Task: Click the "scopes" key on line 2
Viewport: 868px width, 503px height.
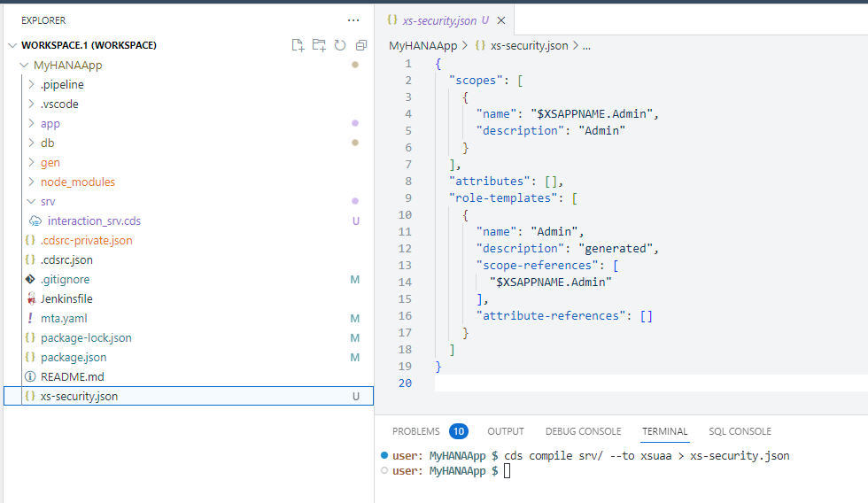Action: pyautogui.click(x=477, y=81)
